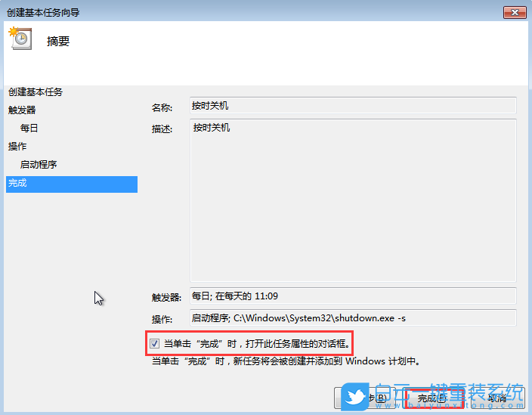Uncheck open task properties dialog checkbox
Screen dimensions: 532x415
(x=154, y=343)
